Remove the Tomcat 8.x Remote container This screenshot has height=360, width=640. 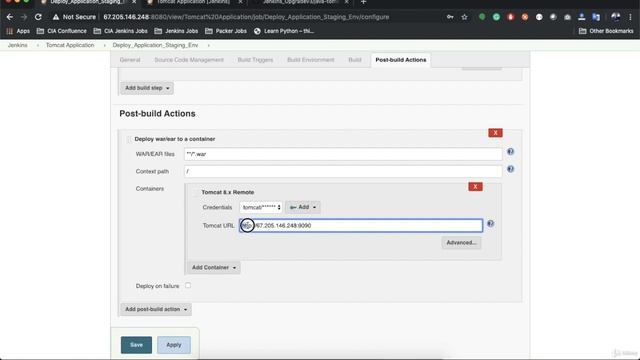click(x=475, y=187)
